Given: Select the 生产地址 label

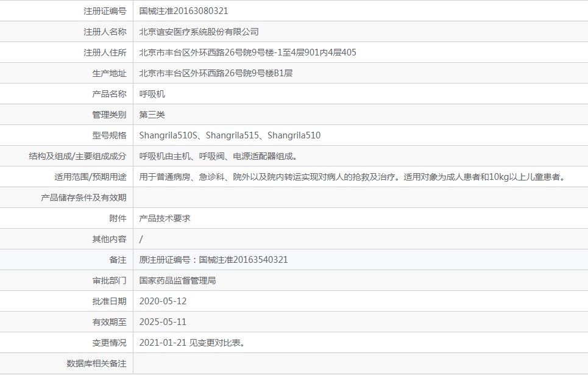Looking at the screenshot, I should click(109, 73).
